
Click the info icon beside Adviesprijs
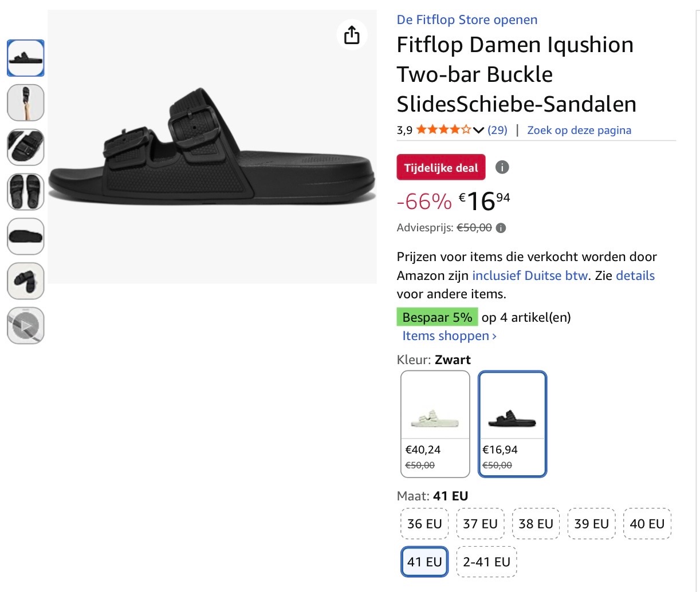click(x=501, y=228)
